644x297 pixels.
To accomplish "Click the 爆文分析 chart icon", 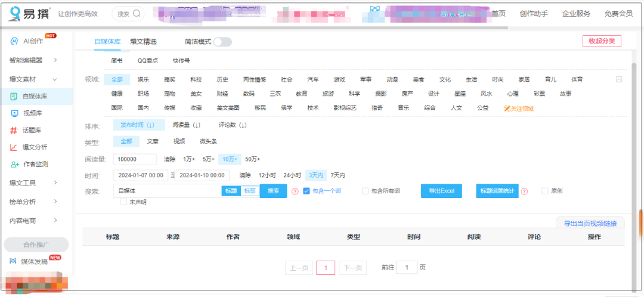I will pyautogui.click(x=14, y=147).
